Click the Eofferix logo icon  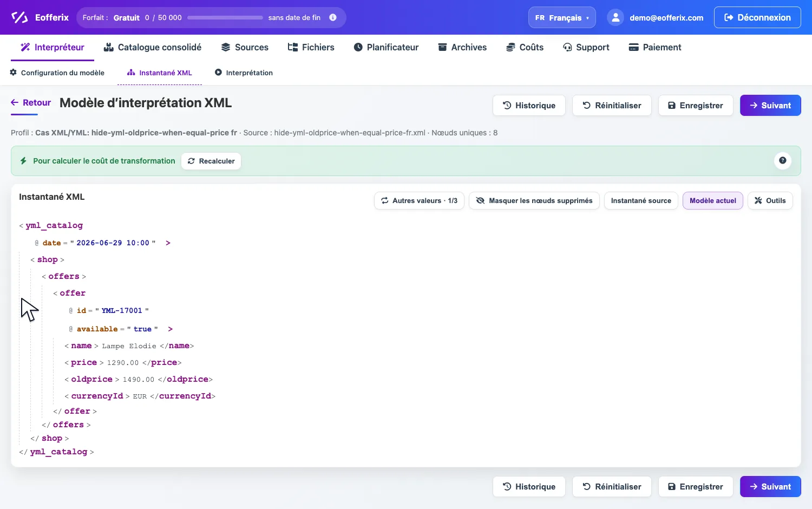19,17
